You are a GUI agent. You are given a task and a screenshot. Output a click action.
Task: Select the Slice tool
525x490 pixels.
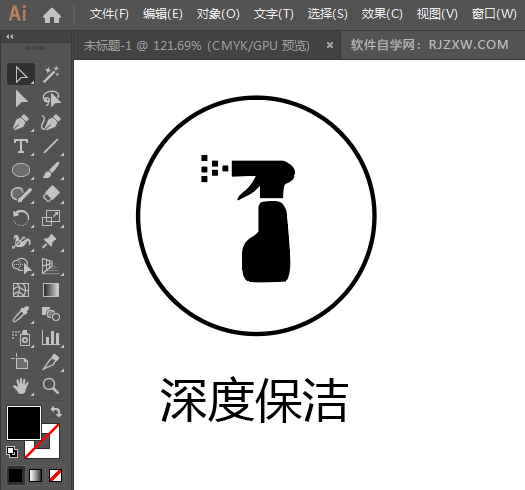pos(51,362)
